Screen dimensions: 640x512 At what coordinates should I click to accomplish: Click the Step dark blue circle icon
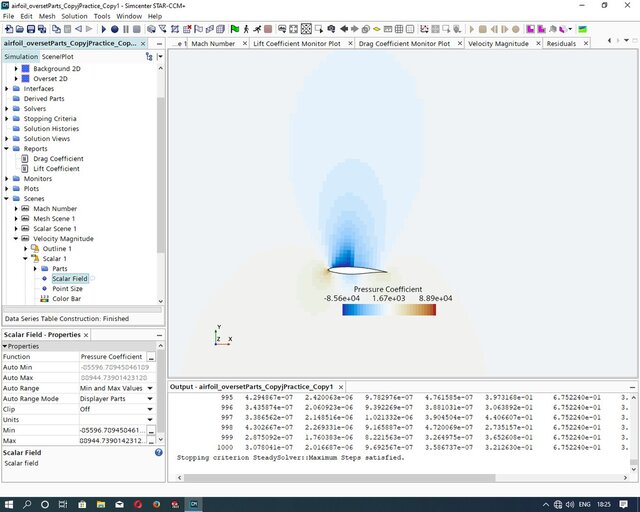click(x=115, y=29)
